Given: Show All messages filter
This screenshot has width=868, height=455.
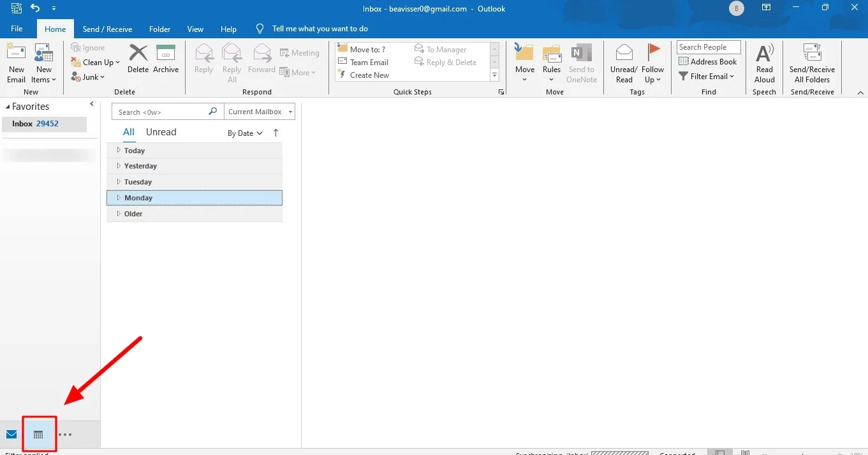Looking at the screenshot, I should coord(129,132).
